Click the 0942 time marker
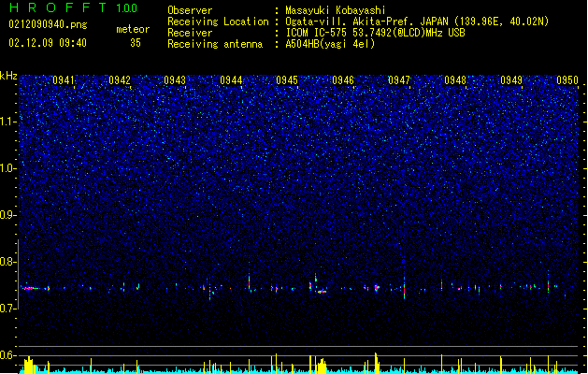Screen dimensions: 588x374 point(120,80)
